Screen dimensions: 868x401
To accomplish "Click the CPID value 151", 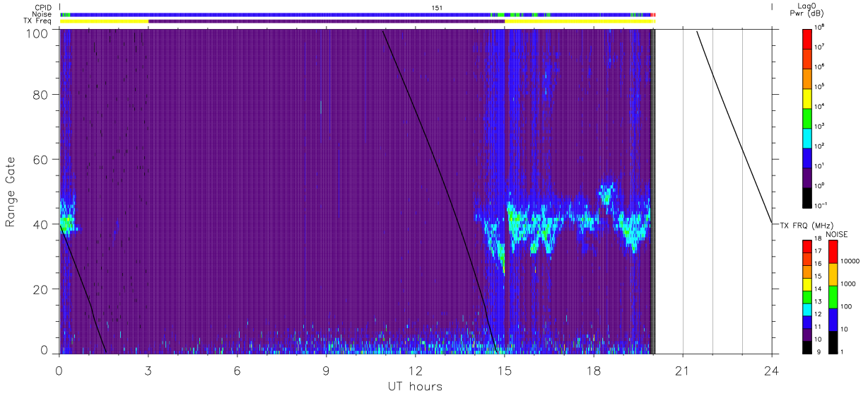I will [x=437, y=8].
